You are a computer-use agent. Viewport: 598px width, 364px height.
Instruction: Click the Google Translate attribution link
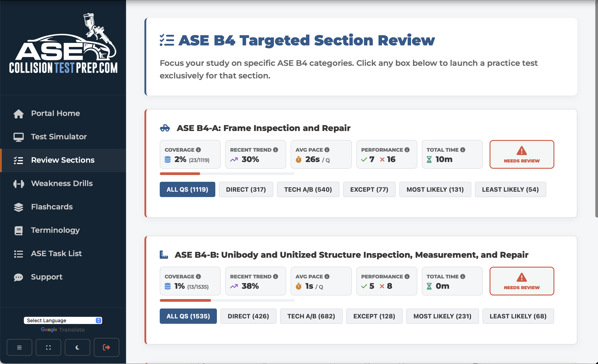63,330
